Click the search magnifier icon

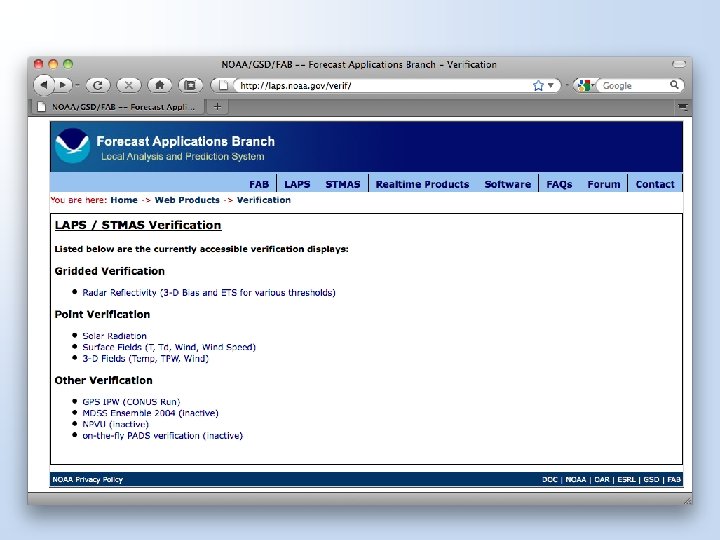click(674, 85)
